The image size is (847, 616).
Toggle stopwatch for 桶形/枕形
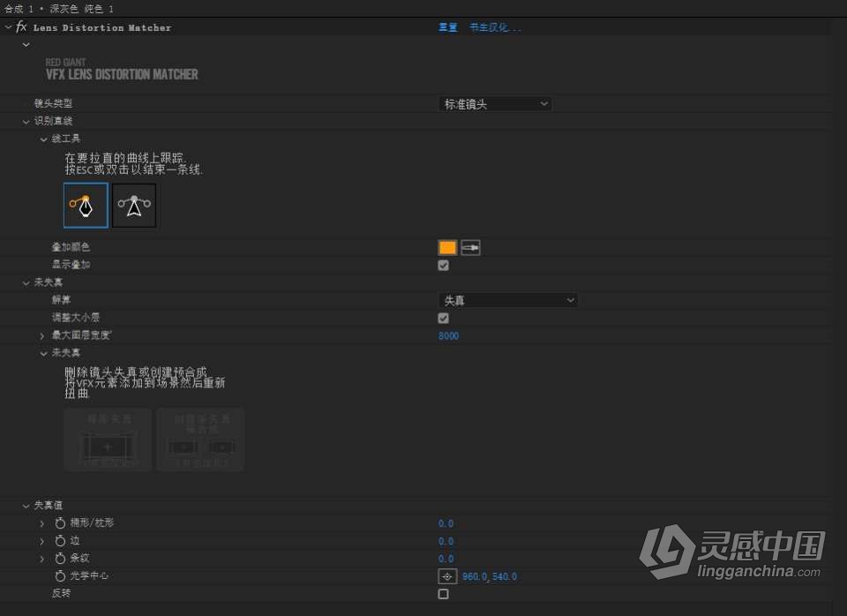tap(60, 523)
